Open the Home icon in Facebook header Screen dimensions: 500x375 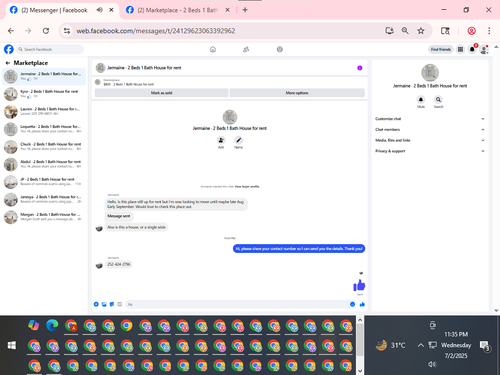[x=213, y=49]
